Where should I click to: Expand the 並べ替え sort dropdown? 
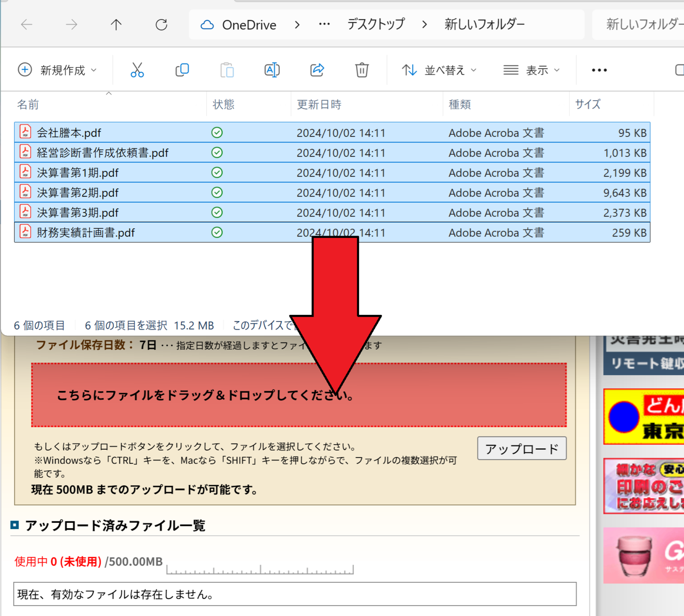click(439, 70)
